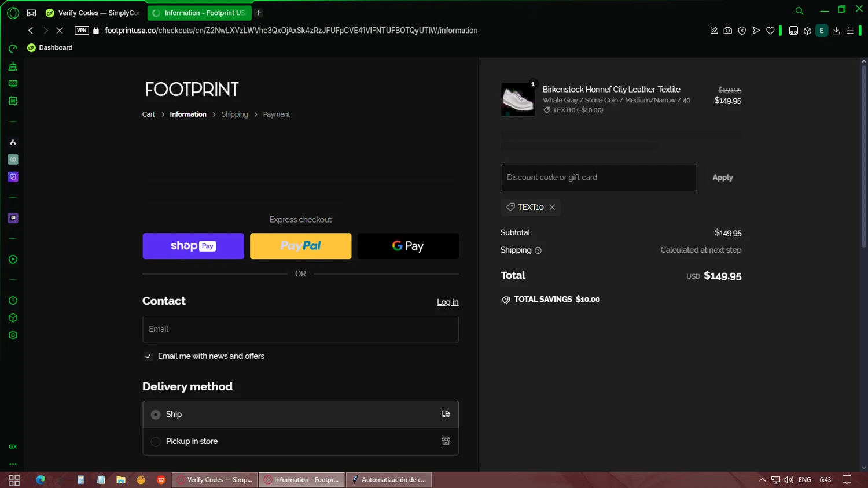Image resolution: width=868 pixels, height=488 pixels.
Task: Open notification center icon
Action: click(847, 480)
